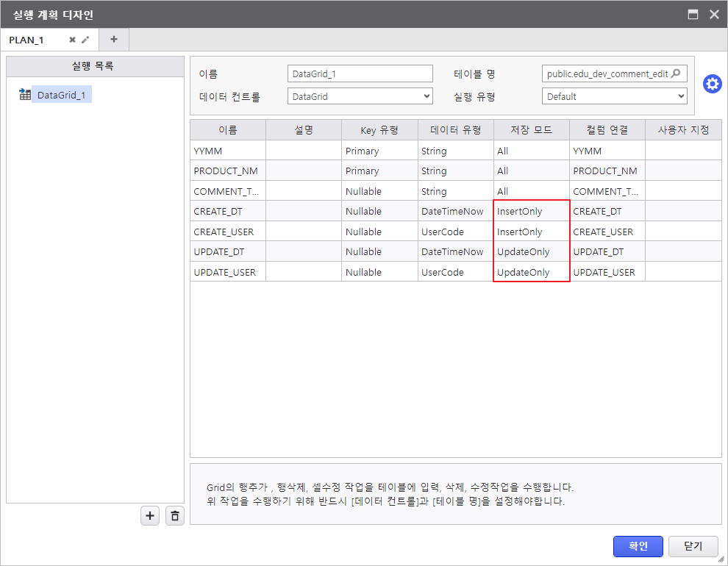Click UserCode data type in UPDATE_USER row

pos(455,272)
